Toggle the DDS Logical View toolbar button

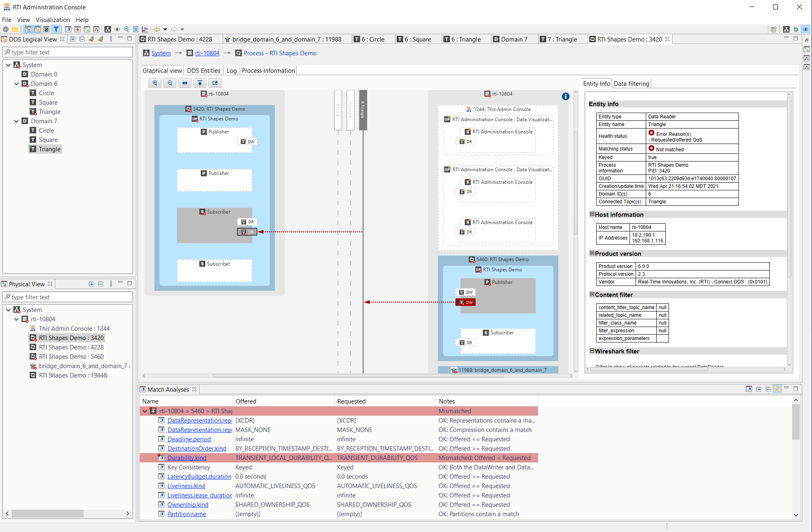[28, 29]
